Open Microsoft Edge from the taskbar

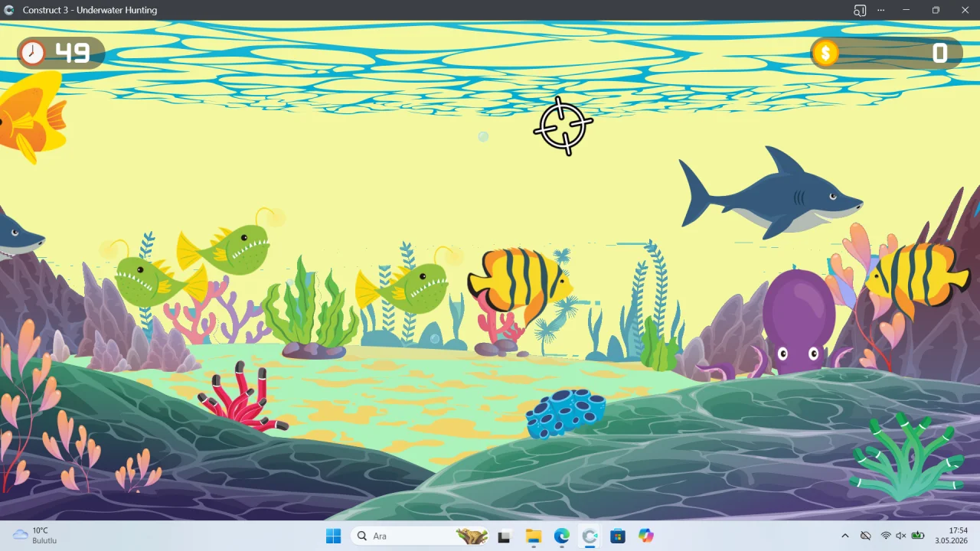pos(562,536)
